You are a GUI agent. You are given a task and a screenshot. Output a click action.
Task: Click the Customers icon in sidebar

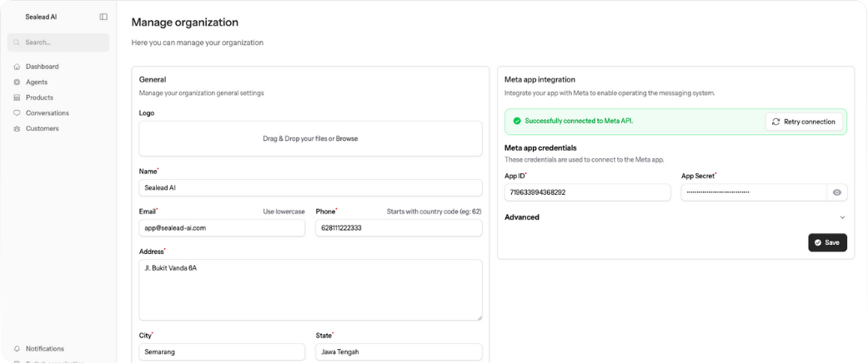coord(17,129)
